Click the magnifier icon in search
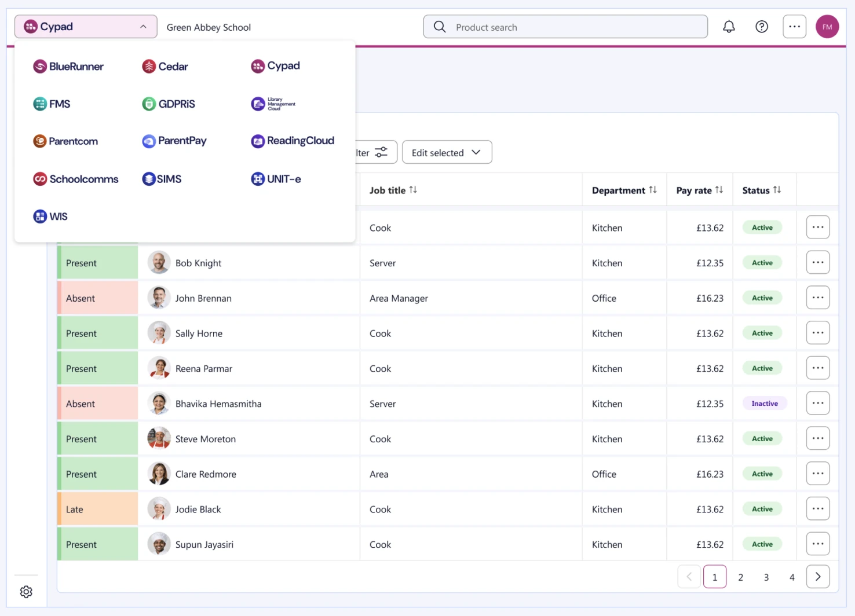Viewport: 855px width, 616px height. click(x=440, y=27)
